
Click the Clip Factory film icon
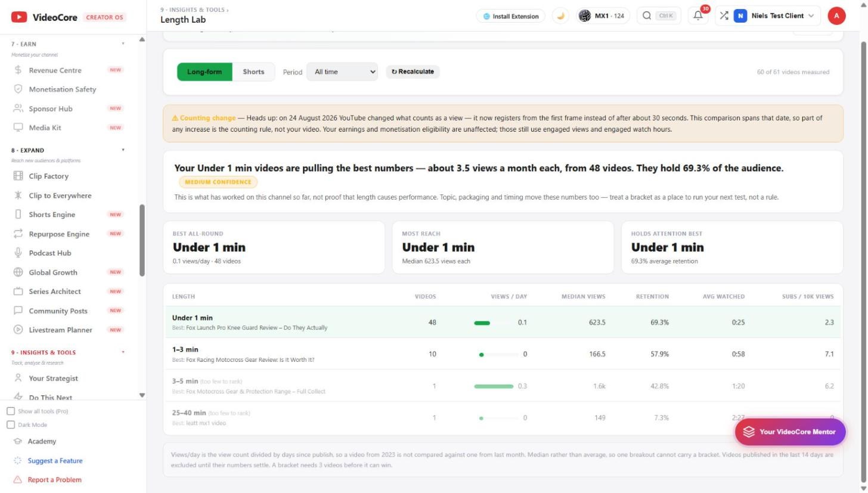click(x=18, y=176)
